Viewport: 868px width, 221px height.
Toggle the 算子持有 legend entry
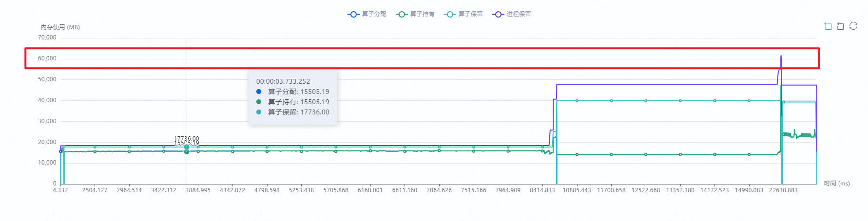coord(415,14)
